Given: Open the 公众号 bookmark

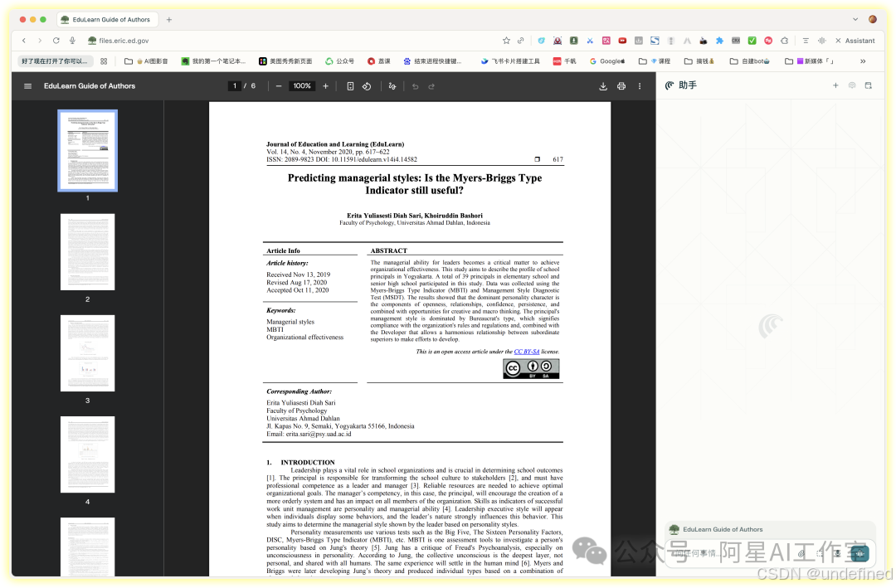Looking at the screenshot, I should pyautogui.click(x=339, y=61).
